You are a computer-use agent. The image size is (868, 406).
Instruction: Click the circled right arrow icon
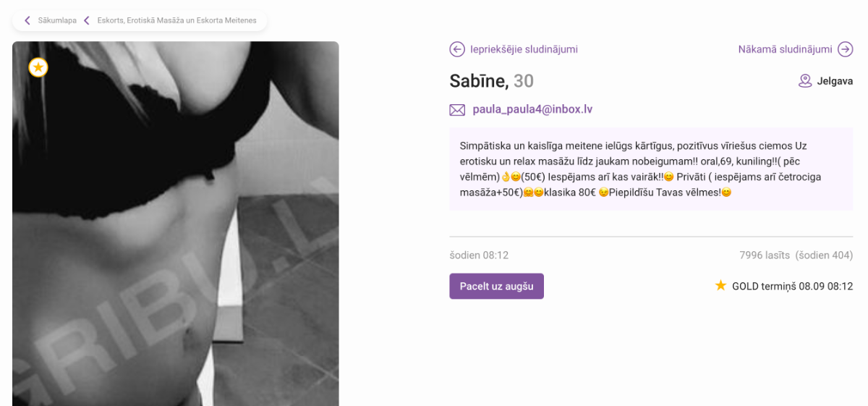click(x=846, y=49)
